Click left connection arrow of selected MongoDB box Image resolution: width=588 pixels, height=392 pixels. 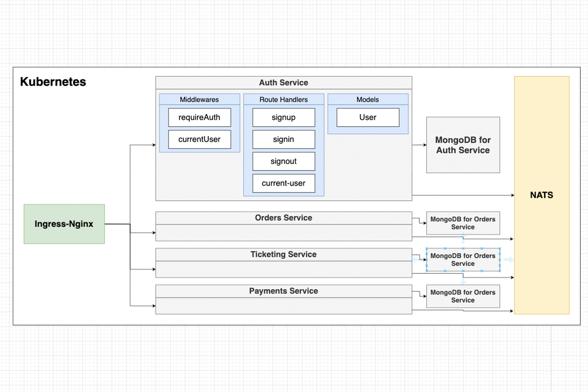[x=416, y=260]
